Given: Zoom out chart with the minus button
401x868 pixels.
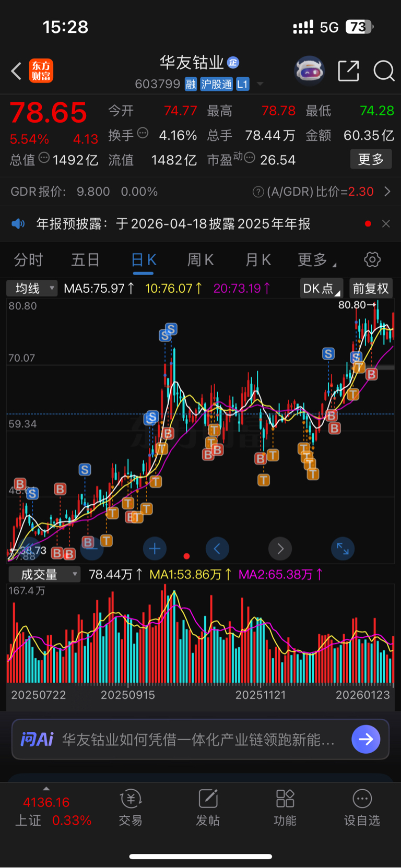Looking at the screenshot, I should pyautogui.click(x=91, y=549).
